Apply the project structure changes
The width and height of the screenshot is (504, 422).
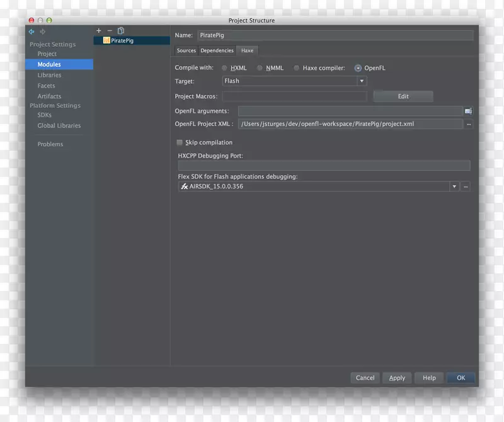point(397,378)
